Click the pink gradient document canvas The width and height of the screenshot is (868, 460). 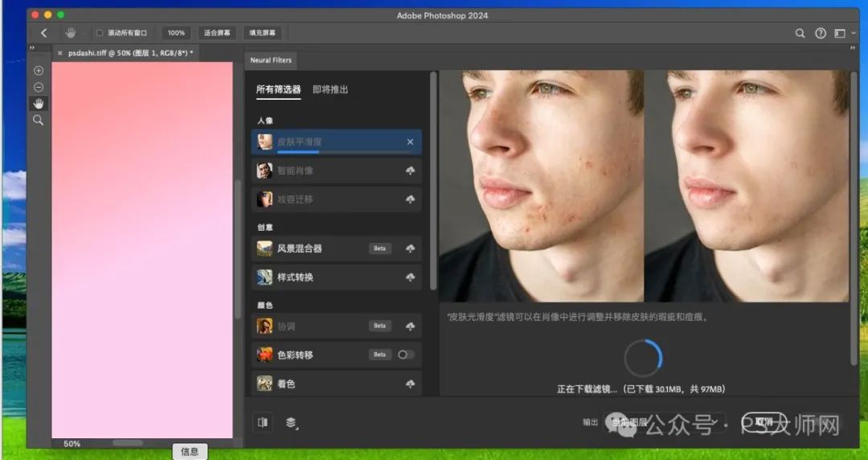142,250
